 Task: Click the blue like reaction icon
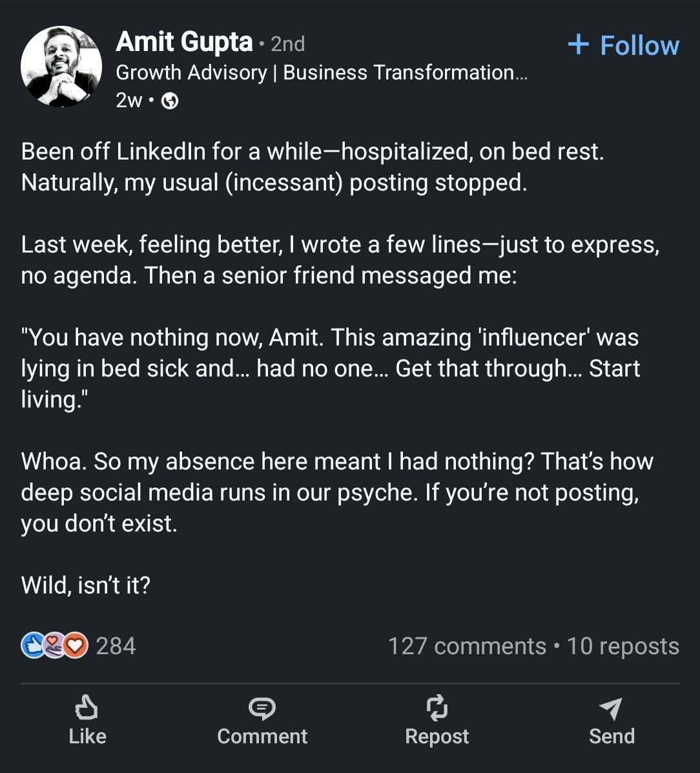click(x=34, y=645)
